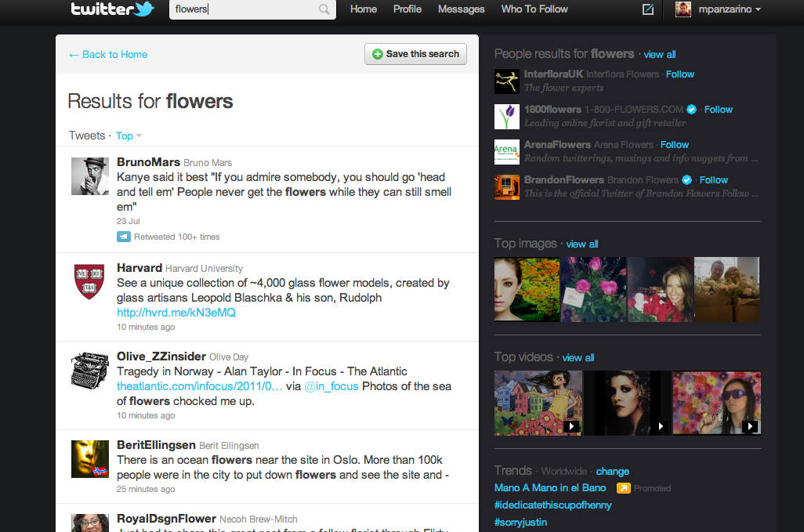Open third top image of smiling woman with roses
This screenshot has width=804, height=532.
click(660, 289)
